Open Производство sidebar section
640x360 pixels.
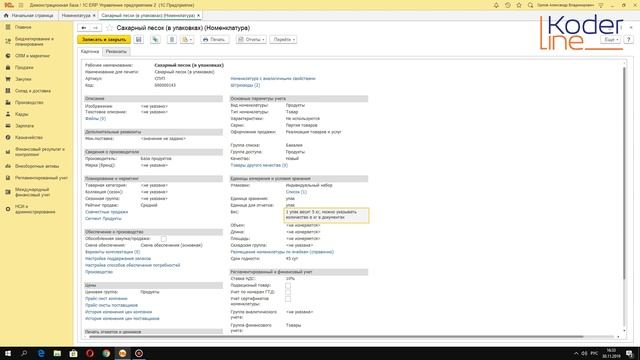(29, 102)
